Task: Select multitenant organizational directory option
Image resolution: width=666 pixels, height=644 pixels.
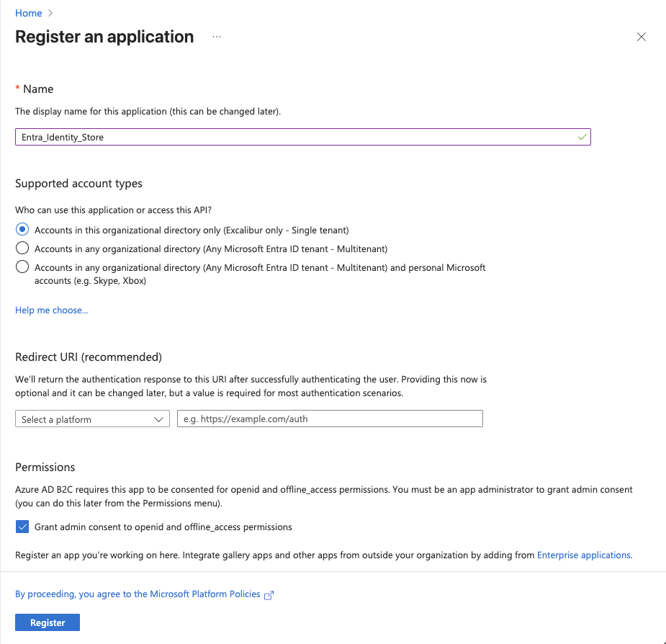Action: [22, 249]
